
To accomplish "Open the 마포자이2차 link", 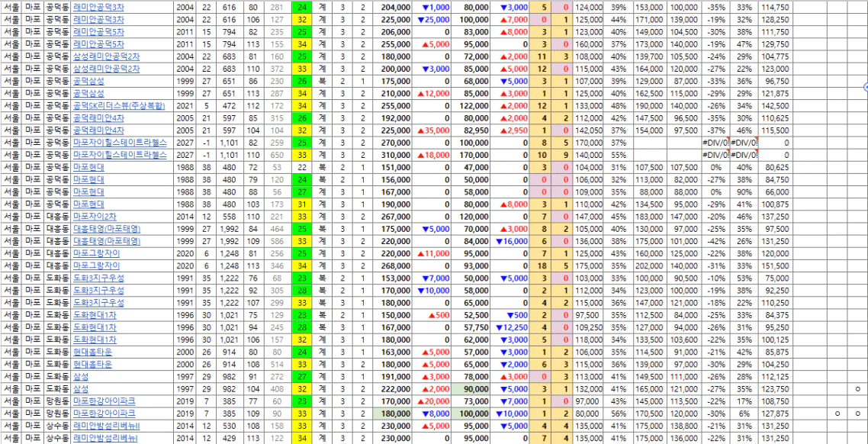I will tap(94, 215).
